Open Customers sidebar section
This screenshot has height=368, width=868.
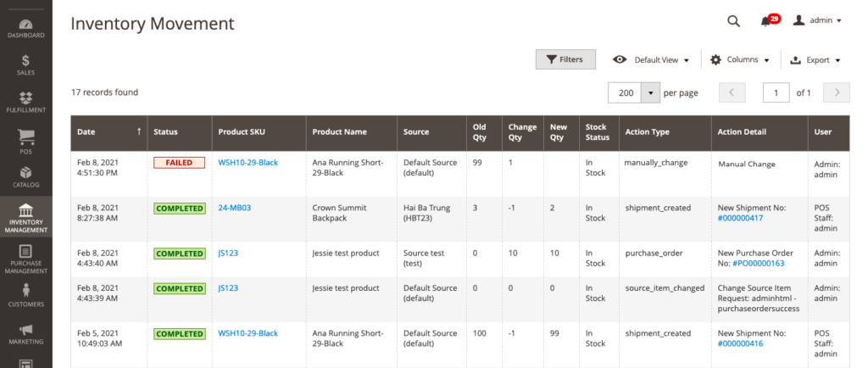[x=26, y=296]
